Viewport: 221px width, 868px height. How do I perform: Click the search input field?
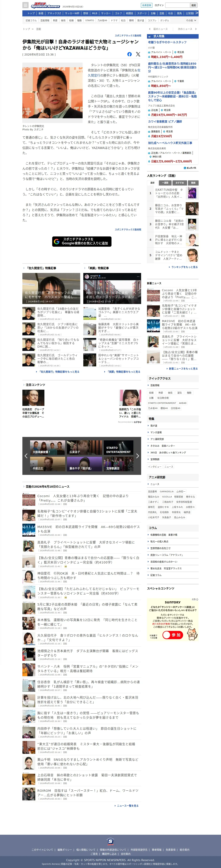(x=178, y=5)
